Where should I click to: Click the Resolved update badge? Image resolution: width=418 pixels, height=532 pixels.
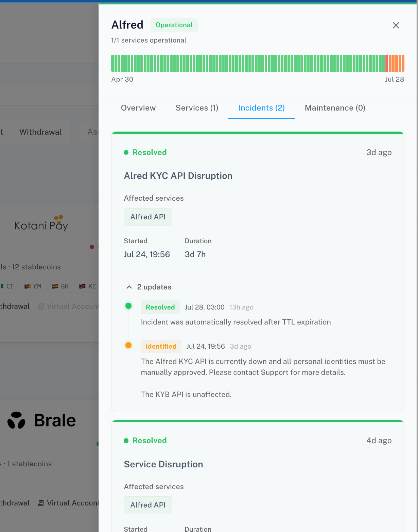click(x=160, y=307)
